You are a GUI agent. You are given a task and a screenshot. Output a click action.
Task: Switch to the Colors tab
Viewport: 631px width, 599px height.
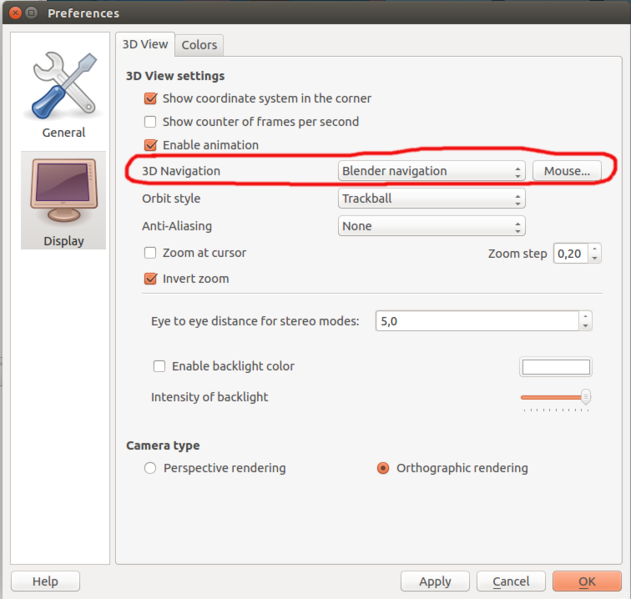pos(199,45)
